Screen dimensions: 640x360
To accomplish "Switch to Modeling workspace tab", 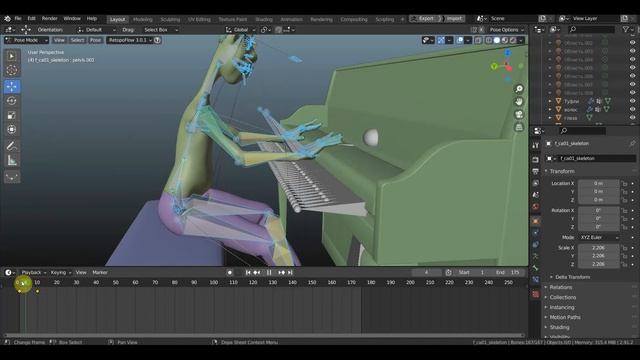I will coord(142,19).
